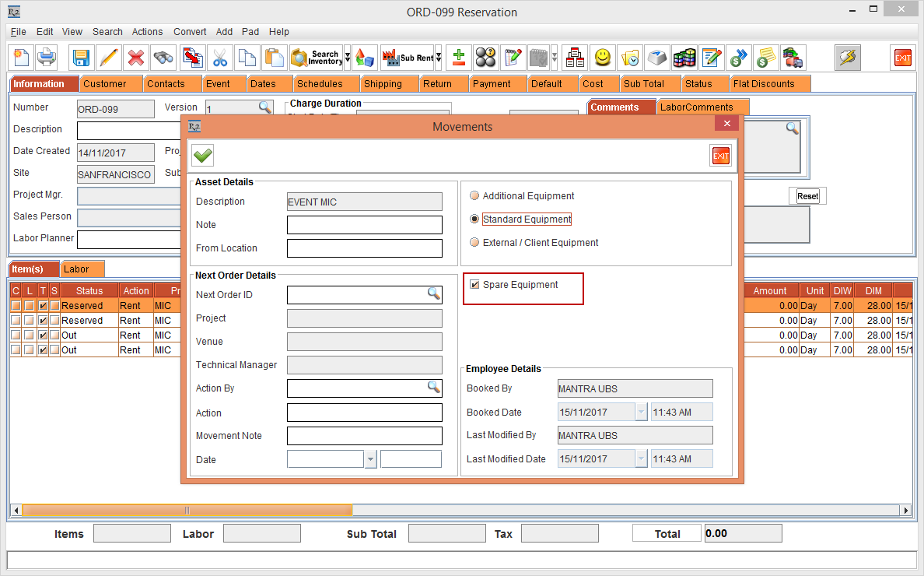Click the binoculars find icon
The width and height of the screenshot is (924, 576).
[163, 58]
